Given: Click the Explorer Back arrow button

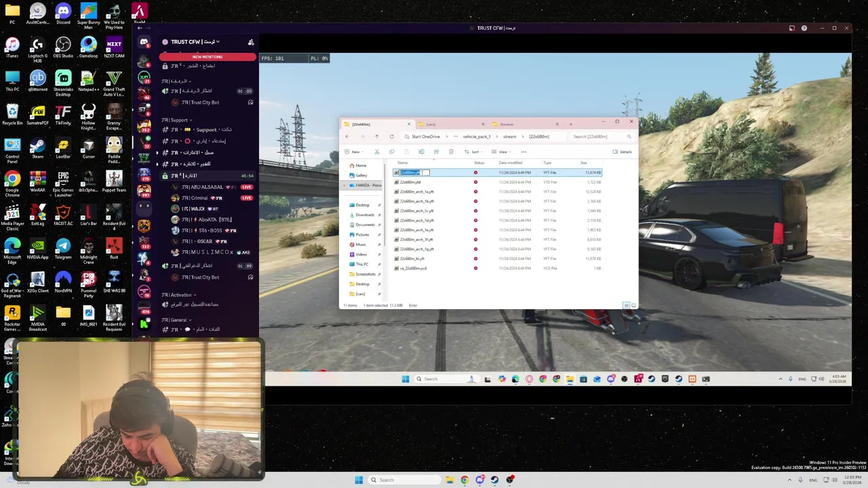Looking at the screenshot, I should 347,136.
